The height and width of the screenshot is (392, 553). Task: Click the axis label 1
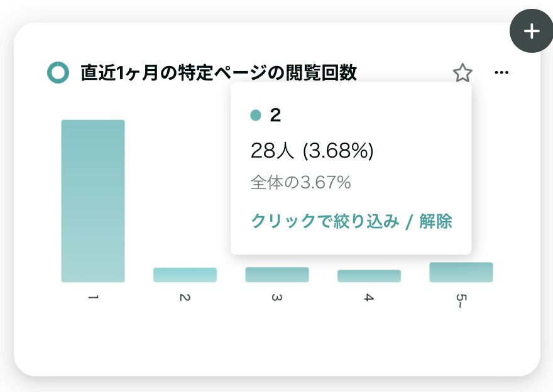(x=93, y=298)
